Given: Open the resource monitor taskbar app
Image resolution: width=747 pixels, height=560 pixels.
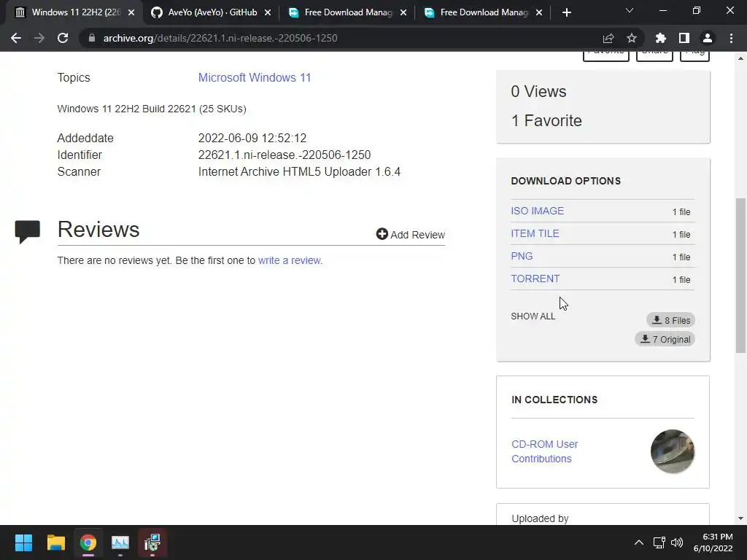Looking at the screenshot, I should 120,542.
